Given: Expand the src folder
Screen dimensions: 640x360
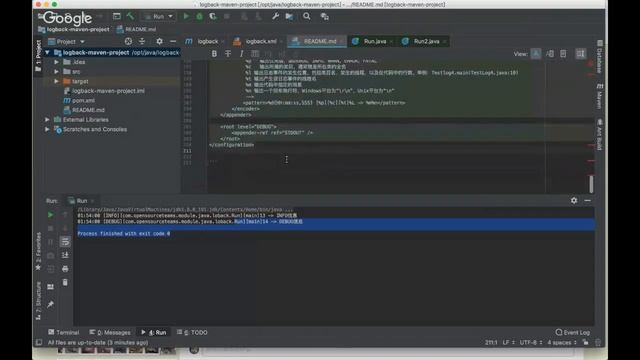Looking at the screenshot, I should tap(56, 72).
